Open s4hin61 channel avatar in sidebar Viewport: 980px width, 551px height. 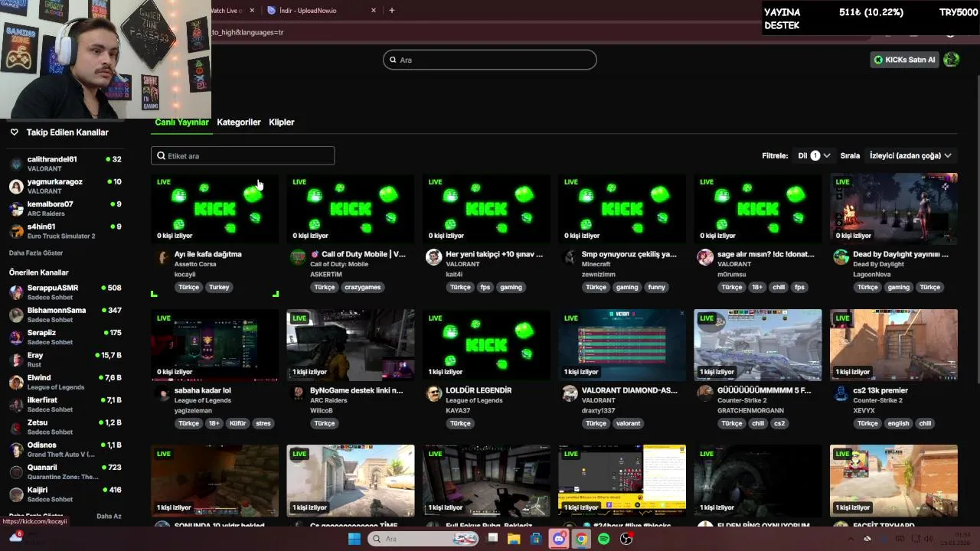[x=16, y=231]
